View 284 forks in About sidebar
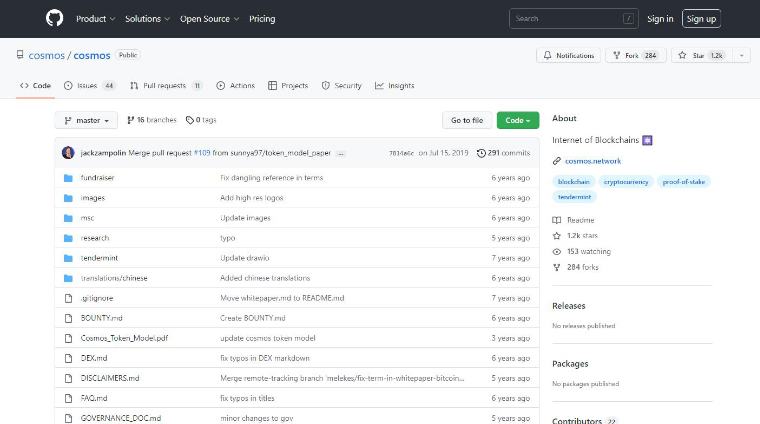 pyautogui.click(x=576, y=267)
